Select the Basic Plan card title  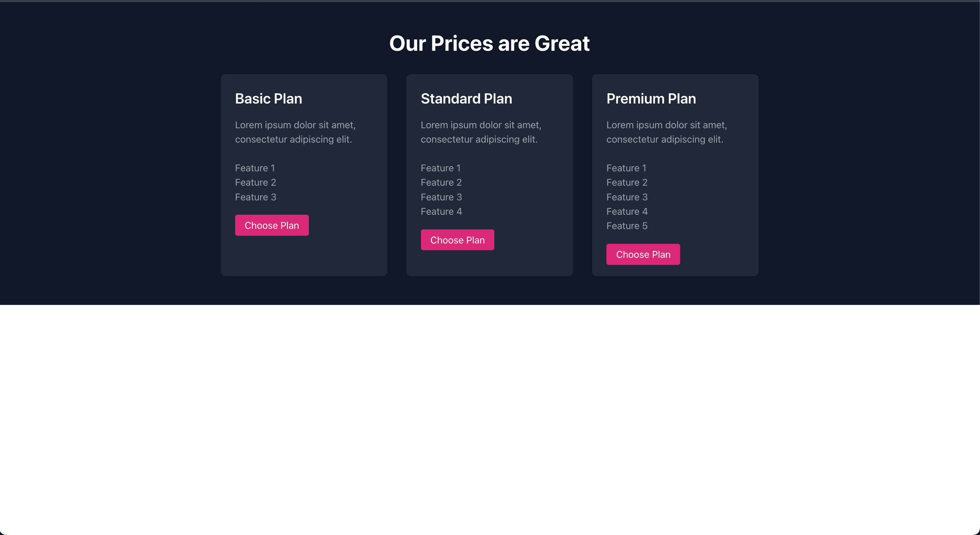(268, 99)
